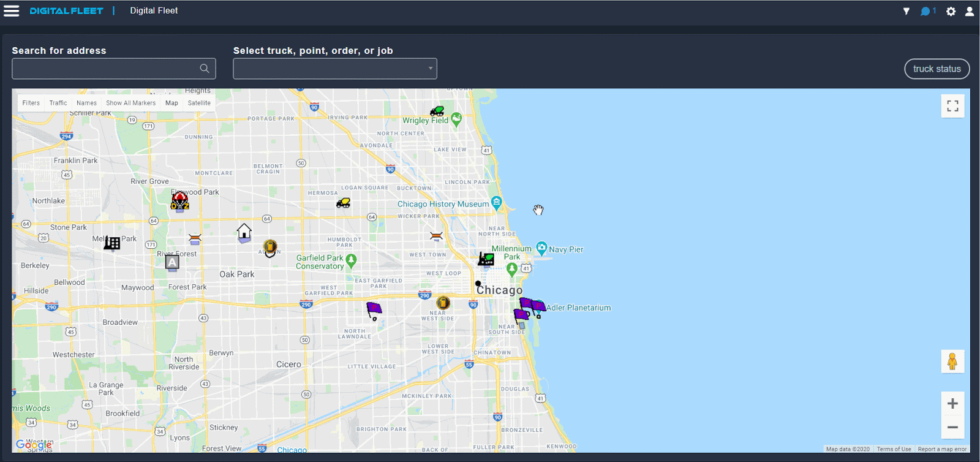
Task: Toggle fullscreen map view
Action: tap(952, 106)
